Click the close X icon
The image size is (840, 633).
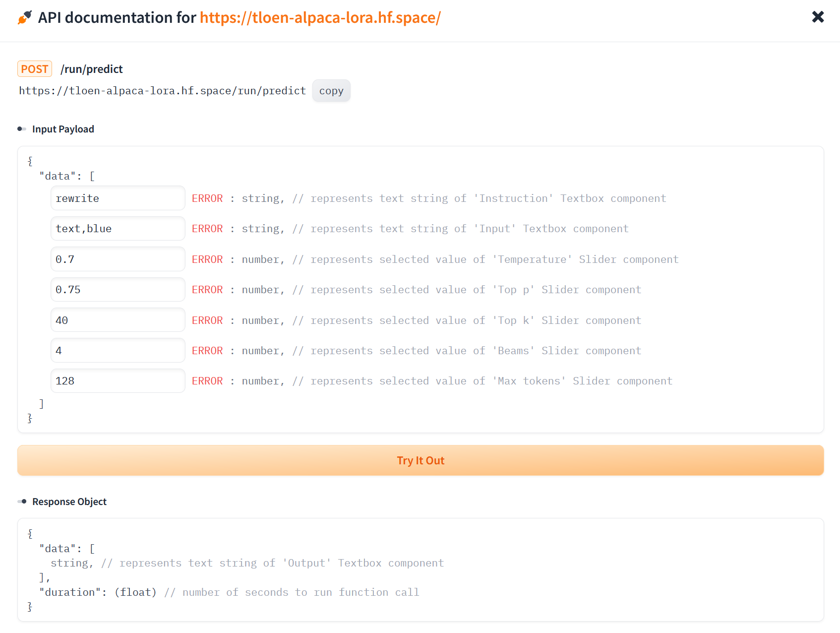(818, 16)
